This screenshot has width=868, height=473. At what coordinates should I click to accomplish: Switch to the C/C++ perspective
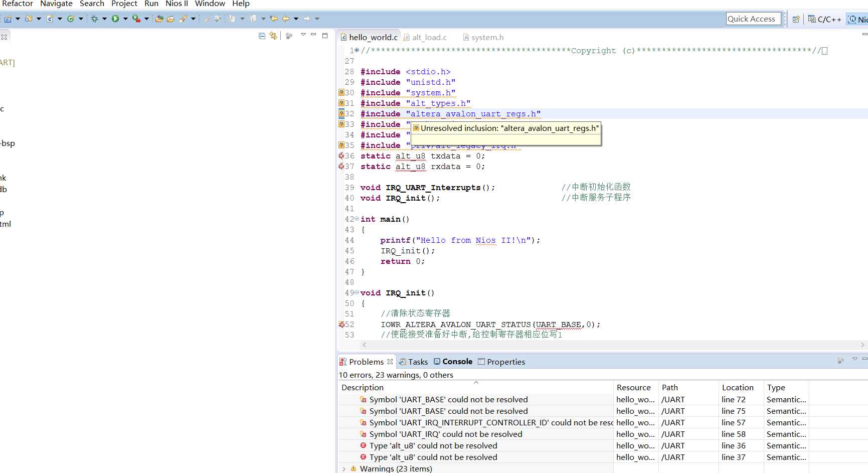click(x=825, y=20)
